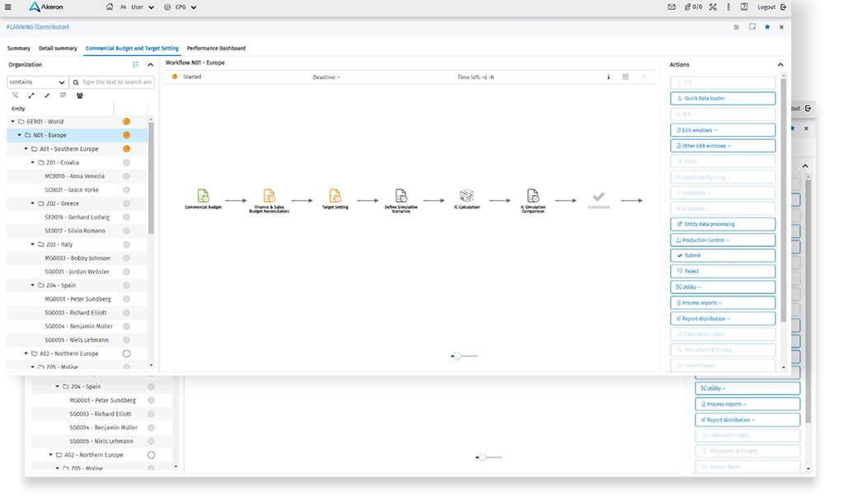Collapse the Z03 - Italy tree node
The width and height of the screenshot is (844, 504).
30,245
